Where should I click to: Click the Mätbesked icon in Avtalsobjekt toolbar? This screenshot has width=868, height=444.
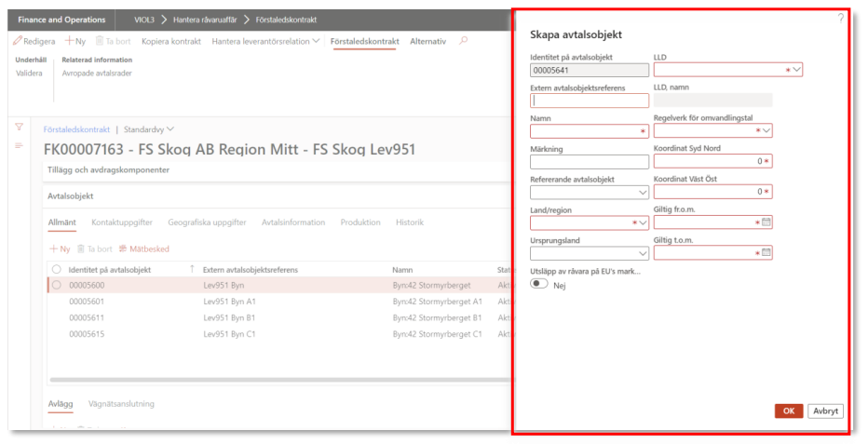pos(124,249)
